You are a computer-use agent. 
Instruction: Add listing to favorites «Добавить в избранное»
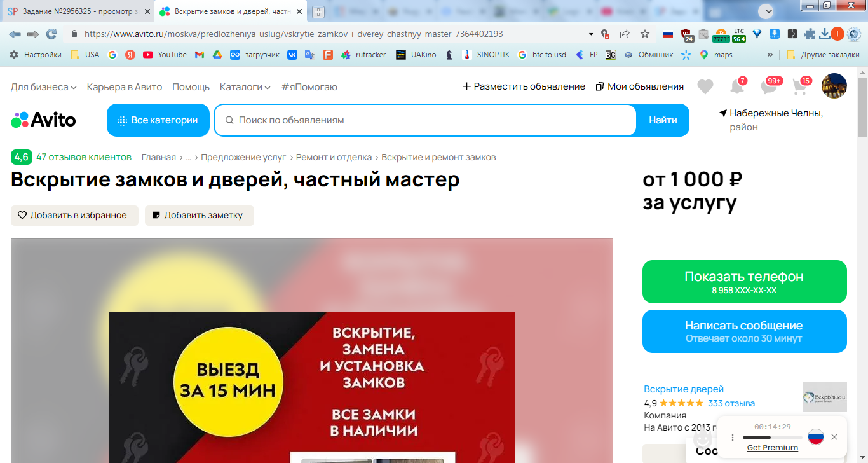coord(74,215)
